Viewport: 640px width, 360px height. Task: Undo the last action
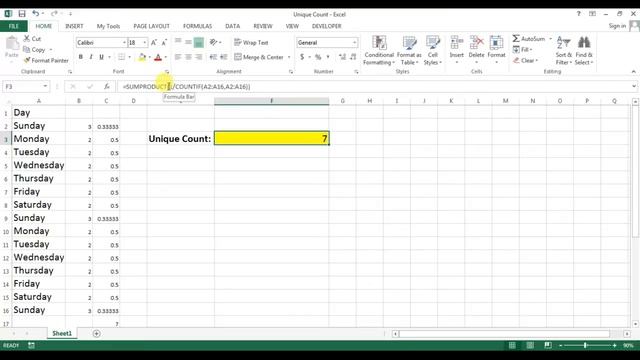[x=36, y=14]
